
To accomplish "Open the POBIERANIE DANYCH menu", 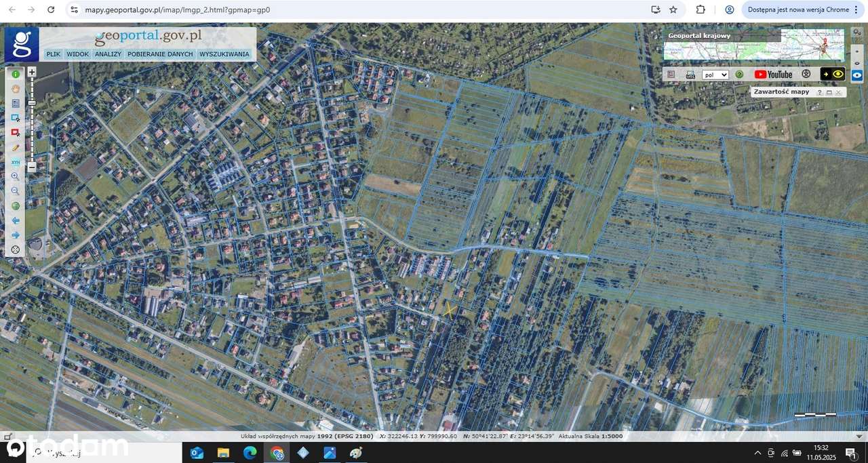I will point(160,54).
